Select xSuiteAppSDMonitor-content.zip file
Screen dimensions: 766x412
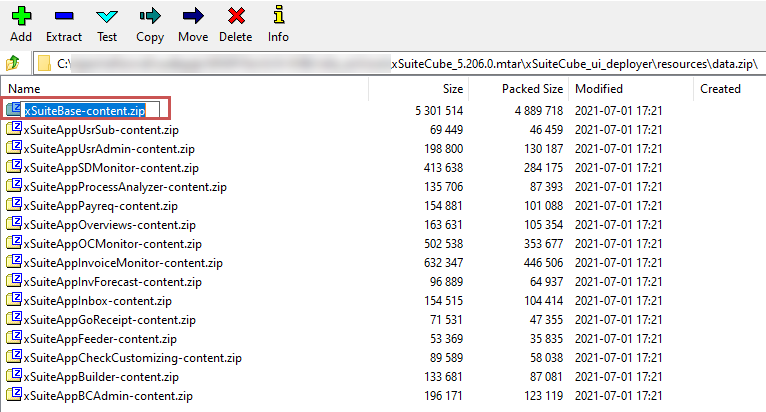(111, 168)
